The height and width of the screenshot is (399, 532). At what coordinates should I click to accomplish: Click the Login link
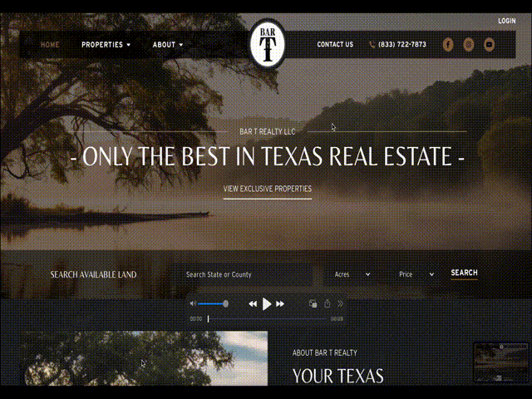506,21
